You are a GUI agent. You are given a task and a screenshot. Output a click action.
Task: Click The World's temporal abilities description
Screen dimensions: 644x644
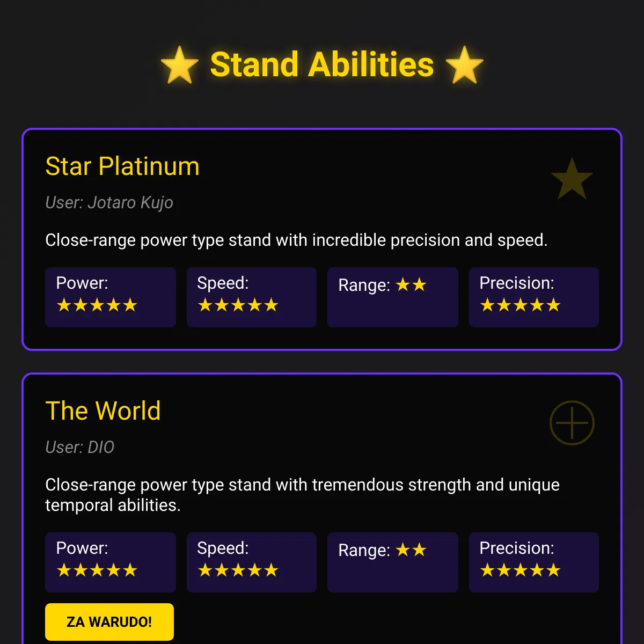coord(303,495)
